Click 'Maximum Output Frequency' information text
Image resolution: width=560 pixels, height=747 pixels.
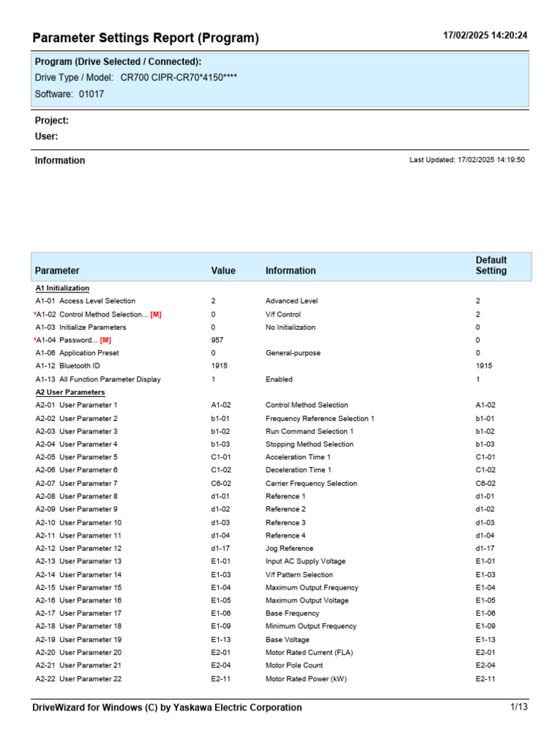click(312, 587)
